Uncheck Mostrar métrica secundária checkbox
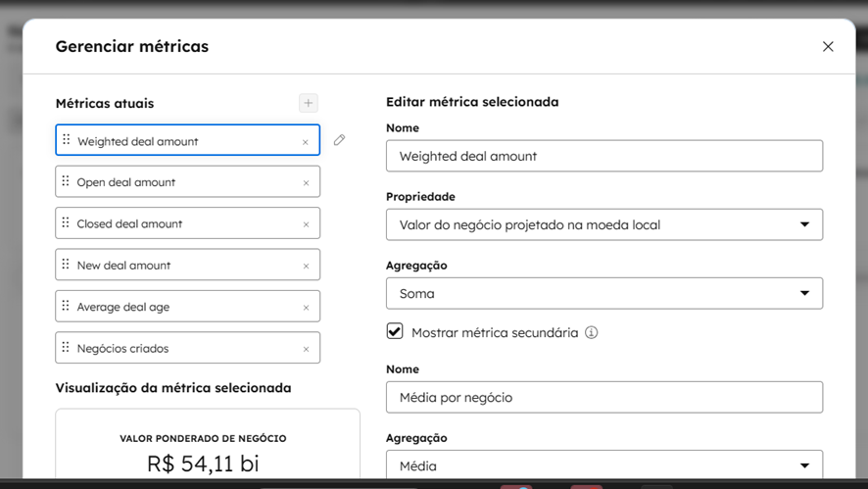Image resolution: width=868 pixels, height=489 pixels. 395,331
